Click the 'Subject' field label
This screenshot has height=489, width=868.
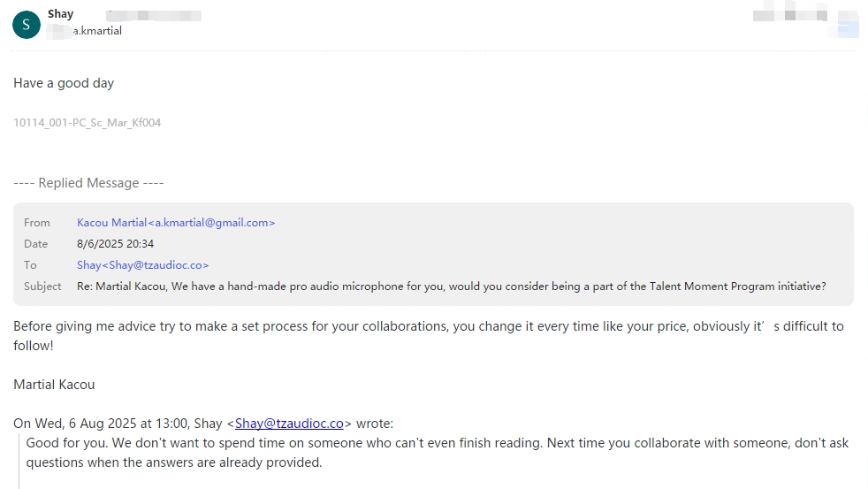(x=42, y=287)
